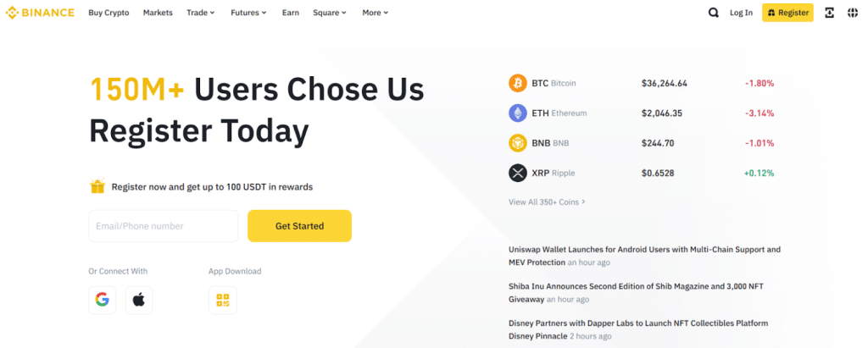Screen dimensions: 868x348
Task: Open the Buy Crypto menu item
Action: [x=108, y=13]
